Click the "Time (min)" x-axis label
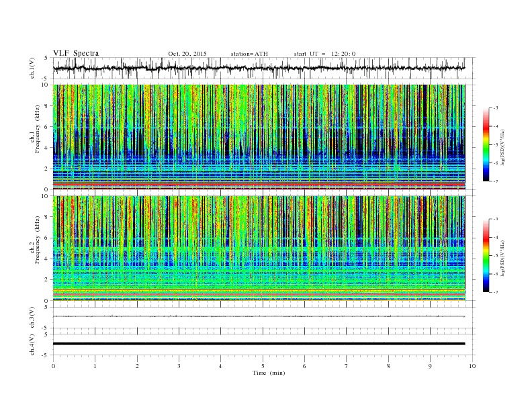532x411 pixels. [269, 373]
